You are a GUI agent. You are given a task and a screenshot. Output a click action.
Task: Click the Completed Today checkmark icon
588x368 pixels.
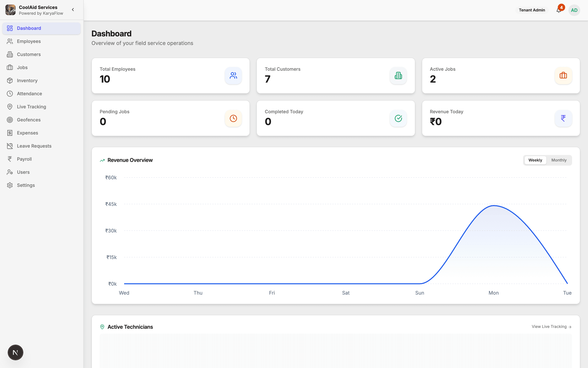pyautogui.click(x=398, y=118)
